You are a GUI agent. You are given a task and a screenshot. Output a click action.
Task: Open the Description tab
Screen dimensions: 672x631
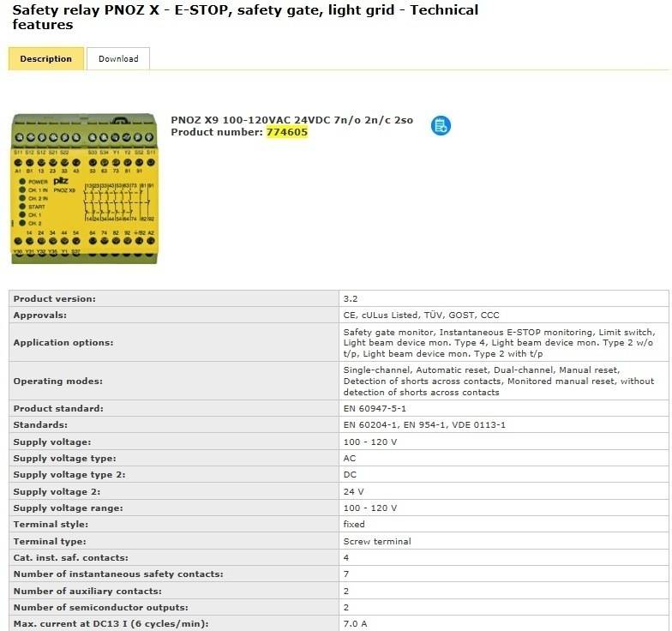tap(46, 58)
